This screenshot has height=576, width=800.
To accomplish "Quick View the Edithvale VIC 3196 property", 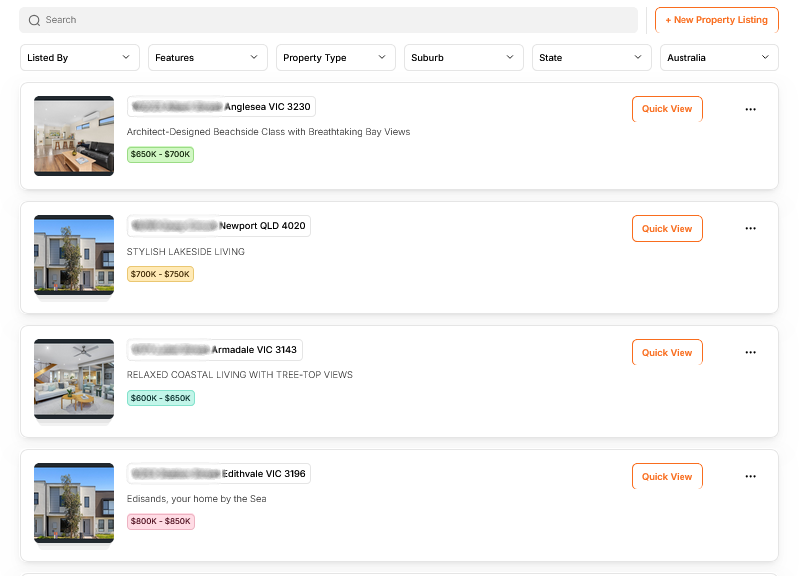I will pyautogui.click(x=667, y=477).
